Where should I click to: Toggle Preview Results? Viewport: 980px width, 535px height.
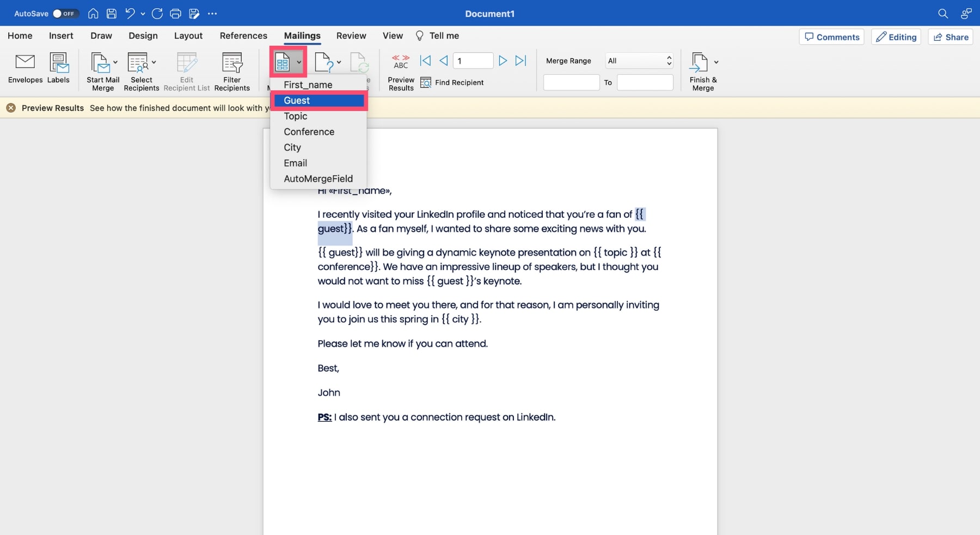[x=401, y=72]
